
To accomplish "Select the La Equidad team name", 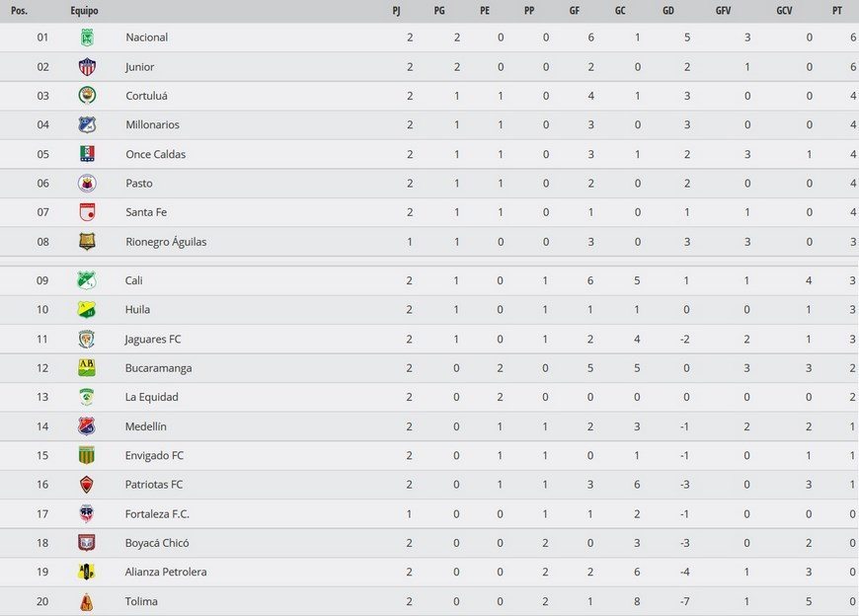I will 151,398.
